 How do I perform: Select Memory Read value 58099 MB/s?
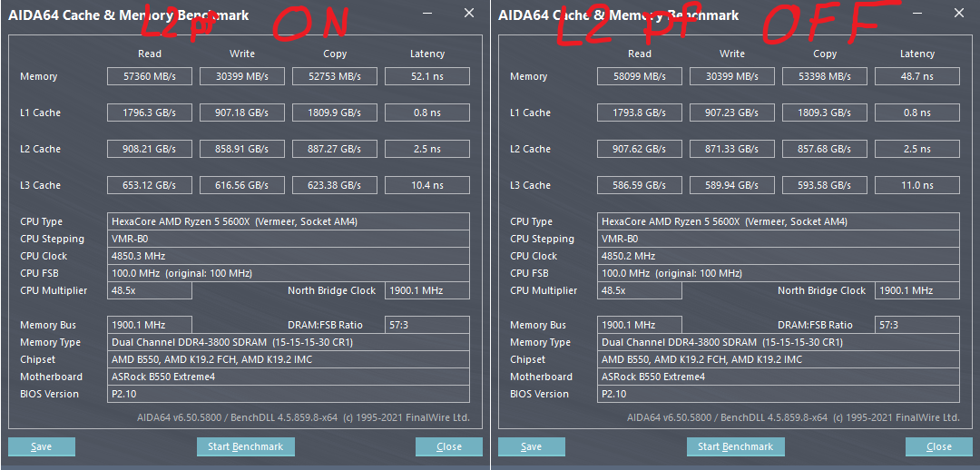tap(640, 76)
